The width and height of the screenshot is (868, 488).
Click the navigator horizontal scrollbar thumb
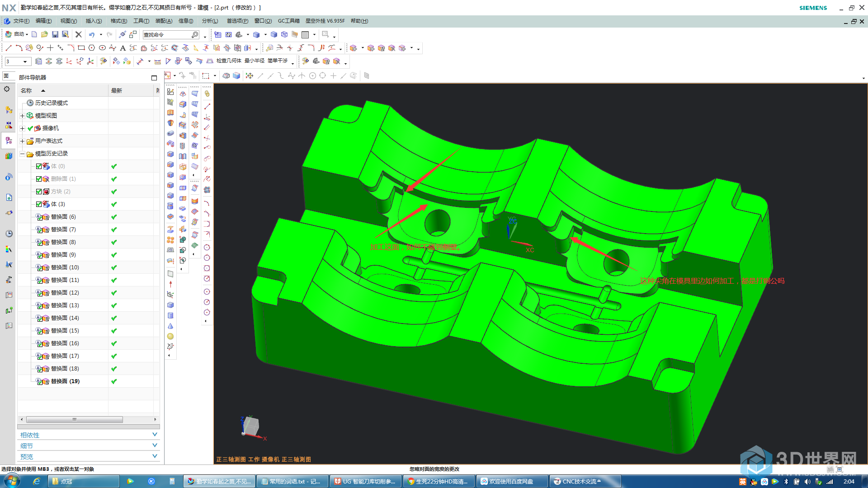[x=75, y=419]
